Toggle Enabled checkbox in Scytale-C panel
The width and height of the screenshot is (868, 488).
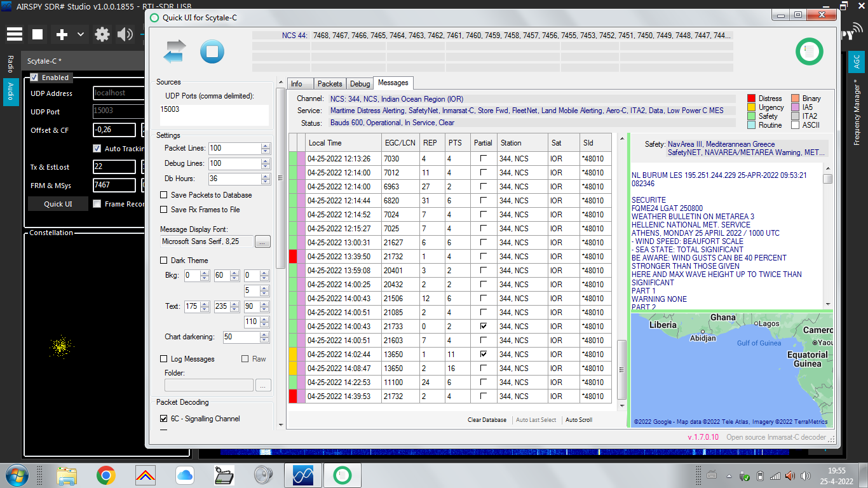click(x=34, y=78)
